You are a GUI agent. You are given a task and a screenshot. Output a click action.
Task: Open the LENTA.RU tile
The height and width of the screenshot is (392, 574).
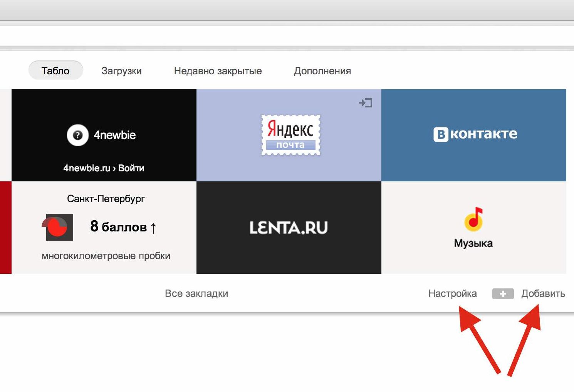[289, 228]
